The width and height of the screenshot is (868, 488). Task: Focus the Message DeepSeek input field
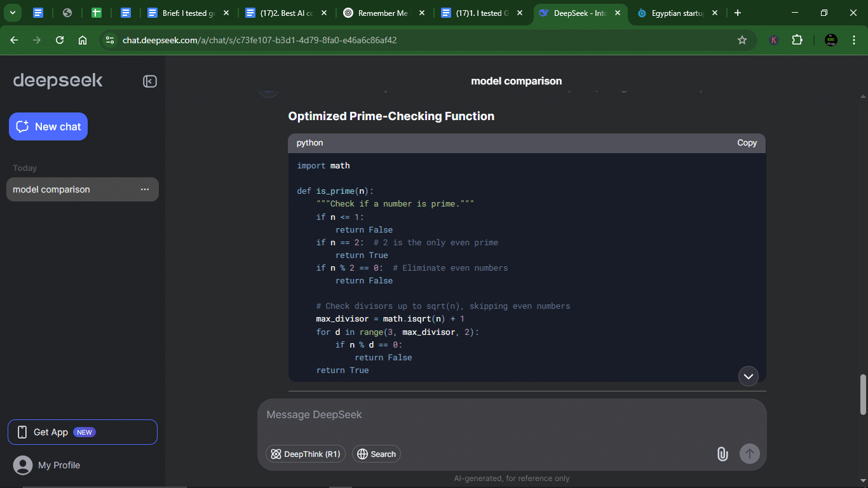[512, 415]
